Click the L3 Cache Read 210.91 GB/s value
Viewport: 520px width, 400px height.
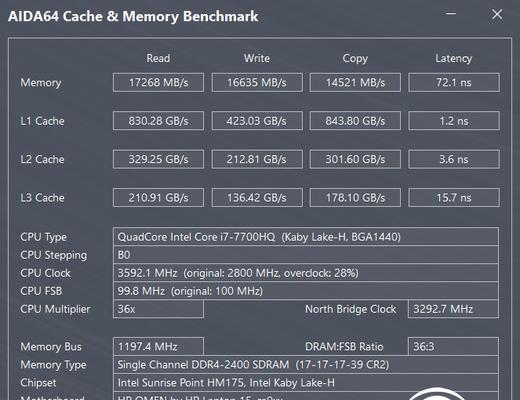point(158,198)
